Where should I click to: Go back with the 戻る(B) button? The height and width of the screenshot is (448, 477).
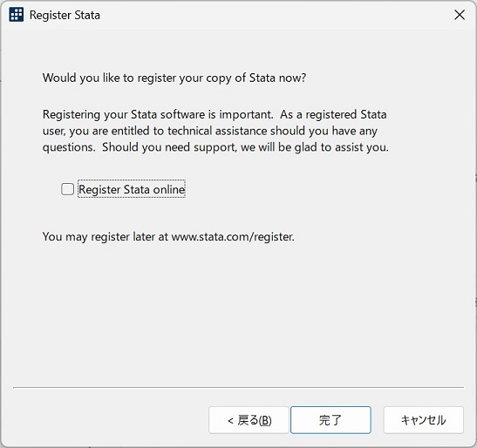coord(249,420)
